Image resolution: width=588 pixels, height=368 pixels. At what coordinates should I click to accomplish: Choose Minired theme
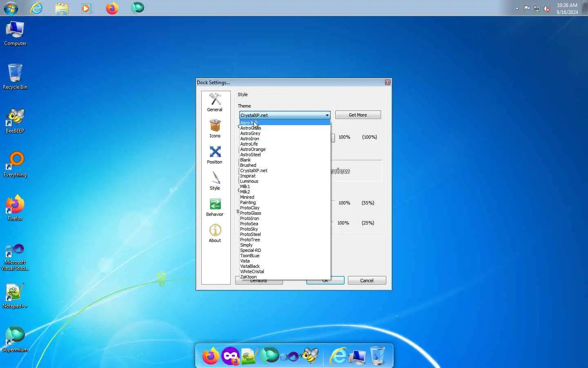click(285, 197)
